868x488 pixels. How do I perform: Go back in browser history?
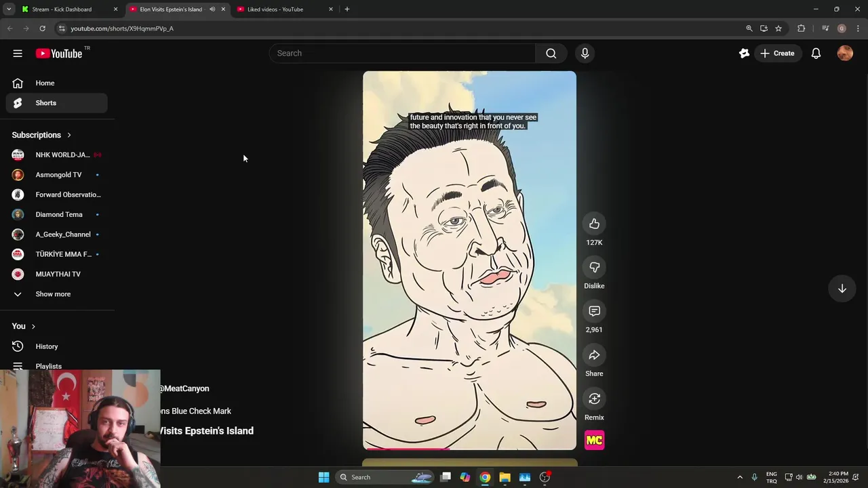click(9, 28)
